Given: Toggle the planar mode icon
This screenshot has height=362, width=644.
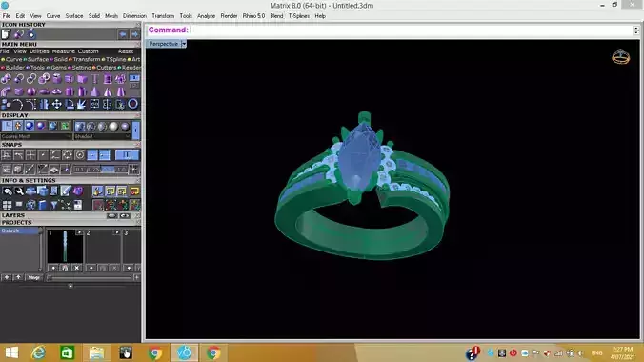Looking at the screenshot, I should pos(53,170).
